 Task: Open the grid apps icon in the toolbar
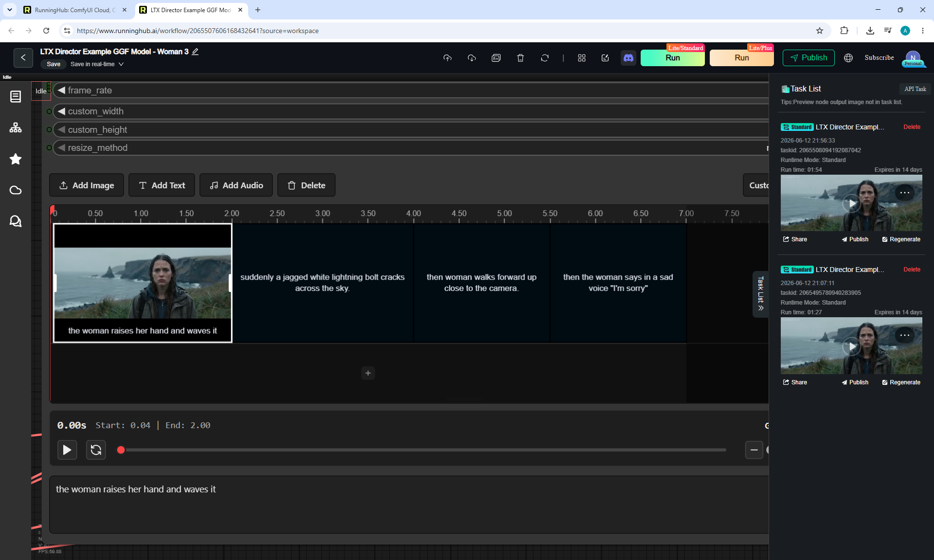582,58
